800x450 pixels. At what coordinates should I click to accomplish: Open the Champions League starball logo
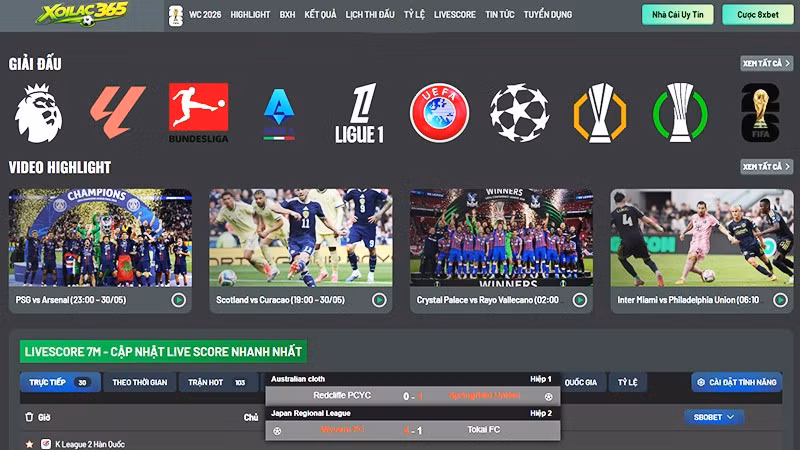519,113
